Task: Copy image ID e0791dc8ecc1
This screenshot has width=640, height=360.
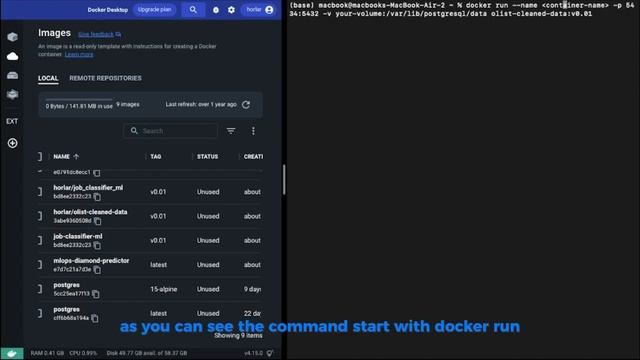Action: pos(97,173)
